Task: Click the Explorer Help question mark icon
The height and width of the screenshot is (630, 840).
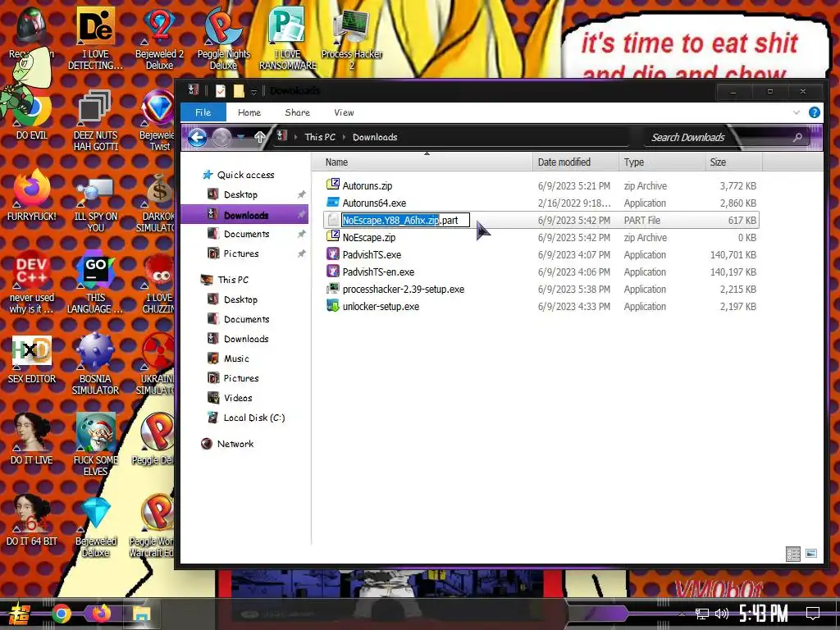Action: point(814,112)
